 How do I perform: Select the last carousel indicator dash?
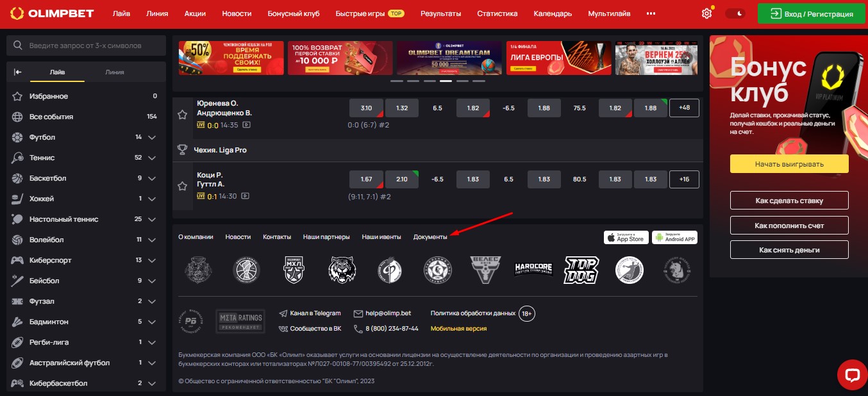(479, 81)
